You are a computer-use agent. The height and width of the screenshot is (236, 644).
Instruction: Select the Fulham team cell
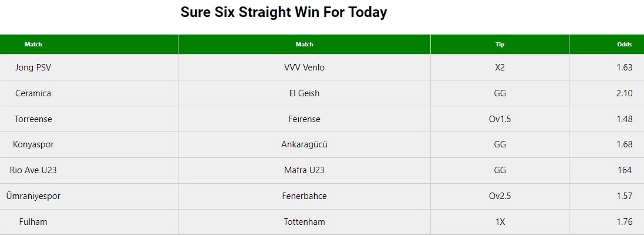[33, 222]
